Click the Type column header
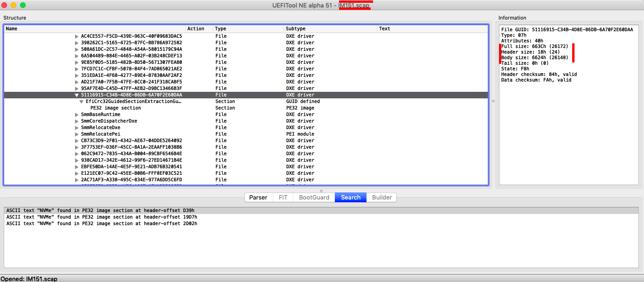This screenshot has width=644, height=282. click(x=249, y=28)
